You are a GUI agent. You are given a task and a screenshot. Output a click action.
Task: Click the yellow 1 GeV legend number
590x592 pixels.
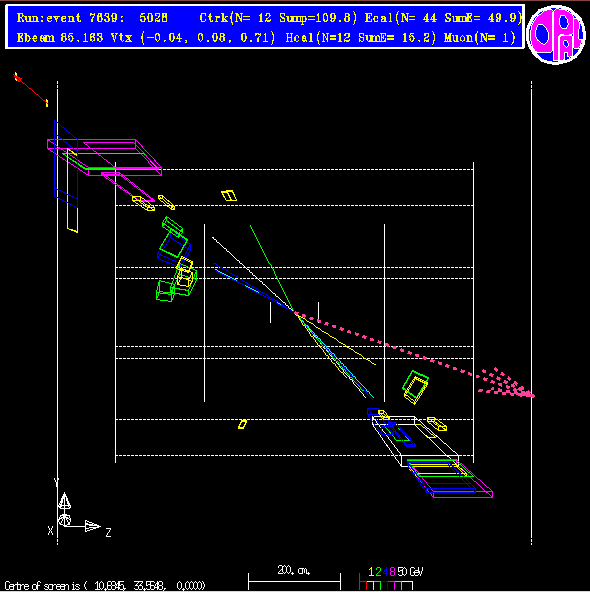(371, 572)
